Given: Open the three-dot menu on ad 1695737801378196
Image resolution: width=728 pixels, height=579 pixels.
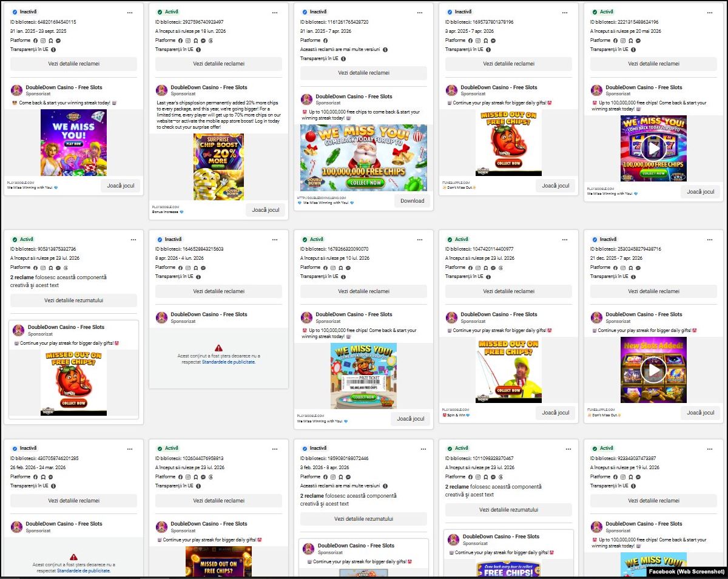Looking at the screenshot, I should tap(565, 12).
